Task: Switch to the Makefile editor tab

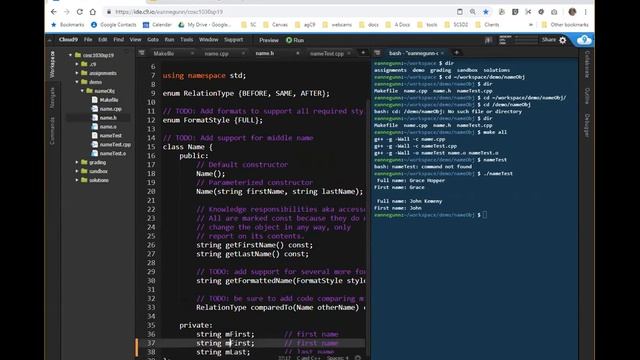Action: pyautogui.click(x=164, y=53)
